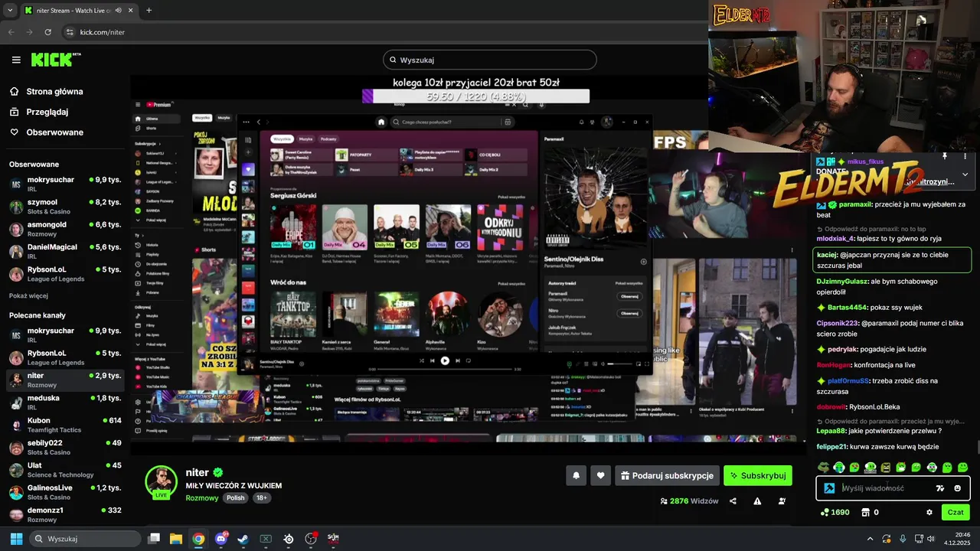
Task: Click the user icon next to report triangle
Action: pos(782,501)
